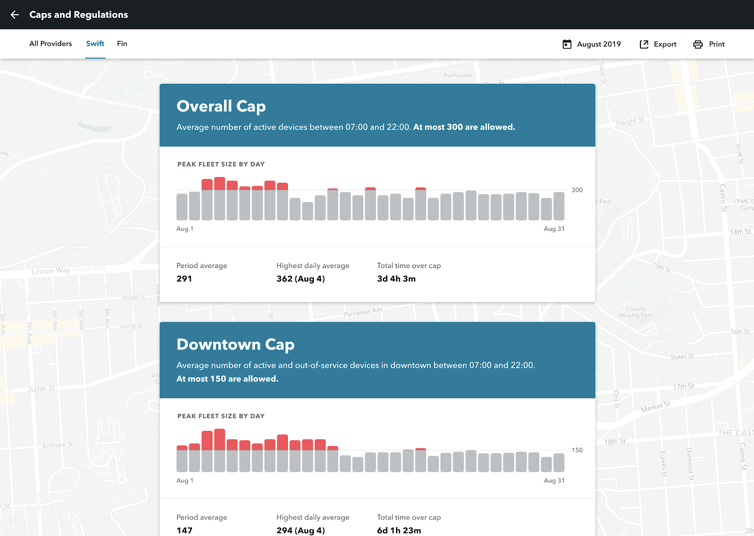This screenshot has width=754, height=536.
Task: Open the Fin provider tab
Action: point(122,44)
